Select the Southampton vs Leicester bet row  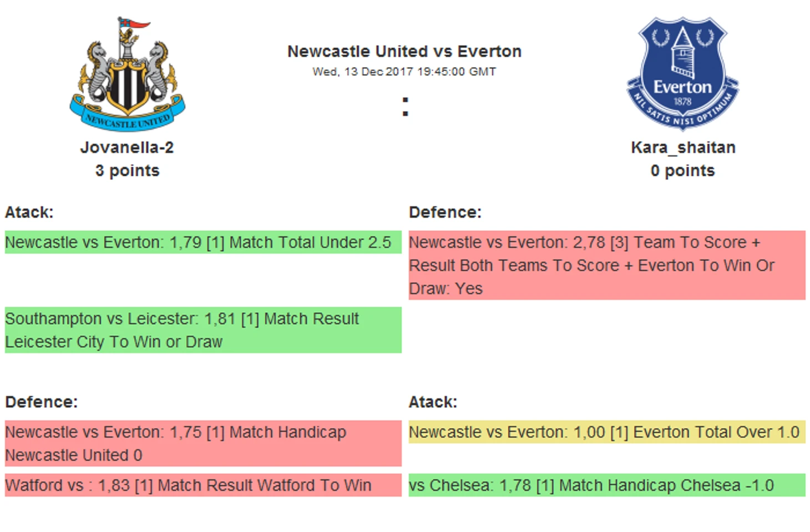click(x=203, y=330)
